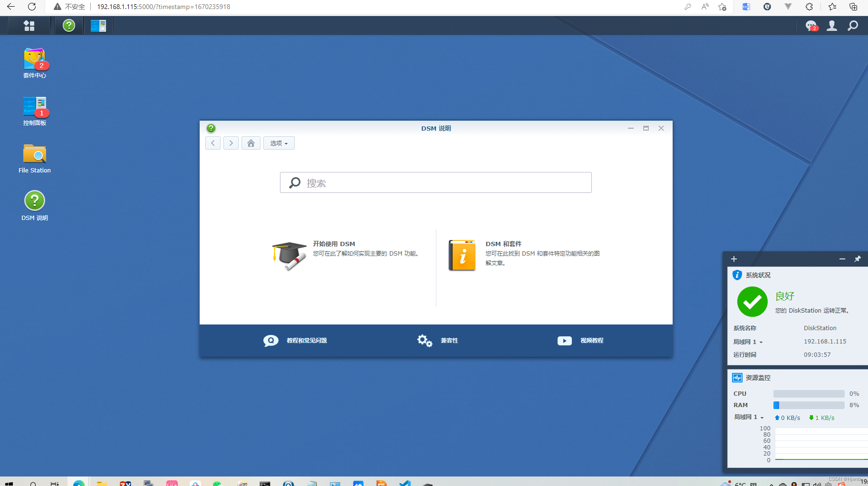Screen dimensions: 868x486
Task: Click the DiskStation system name value
Action: coord(820,328)
